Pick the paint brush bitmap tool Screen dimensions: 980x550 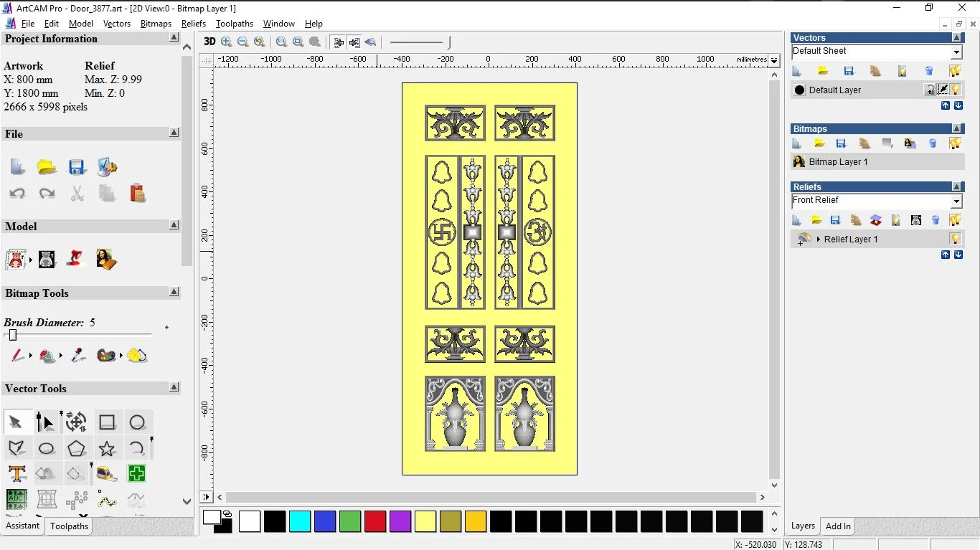[x=17, y=355]
